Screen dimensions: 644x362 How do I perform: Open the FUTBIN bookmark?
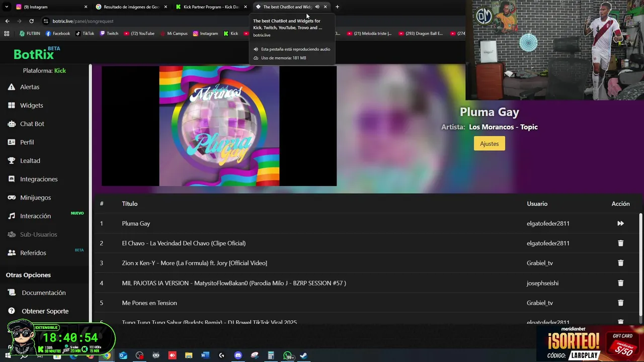(x=30, y=34)
